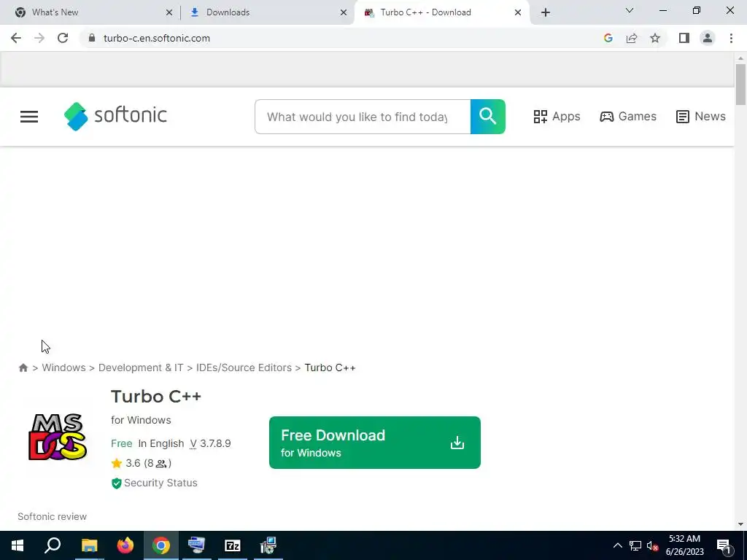The height and width of the screenshot is (560, 747).
Task: Close the Turbo C++ - Download tab
Action: pos(518,12)
